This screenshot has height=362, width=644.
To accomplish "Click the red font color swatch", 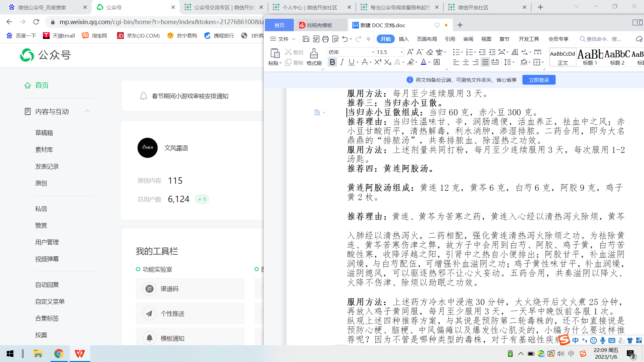I will click(423, 62).
